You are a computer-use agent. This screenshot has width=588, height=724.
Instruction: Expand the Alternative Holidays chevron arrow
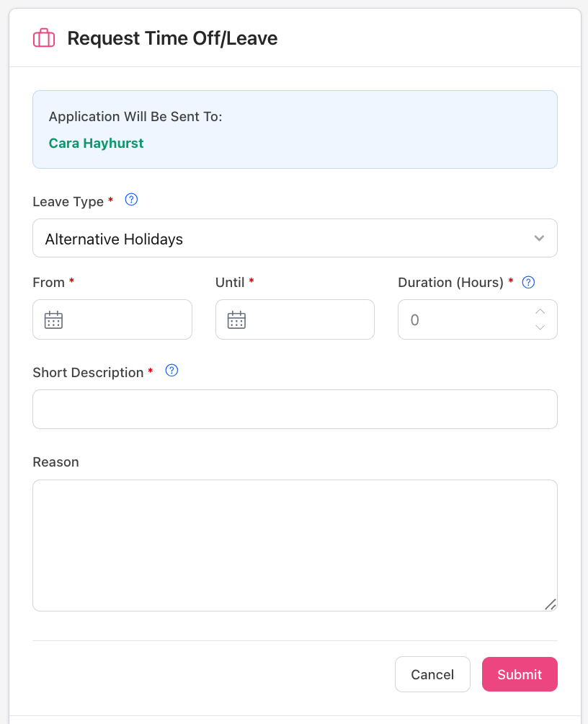[539, 239]
